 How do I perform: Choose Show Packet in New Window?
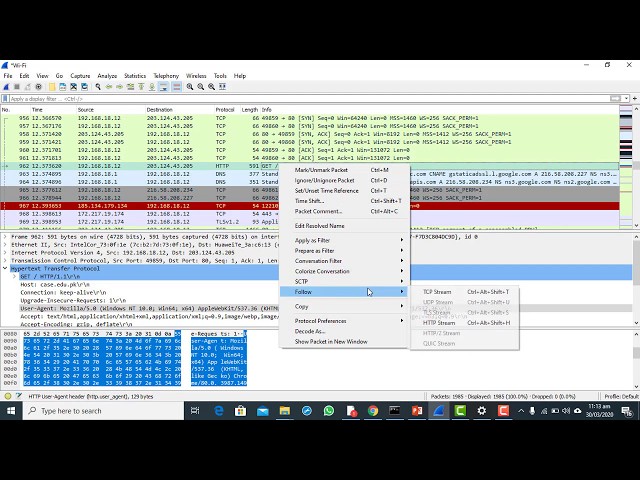coord(345,342)
